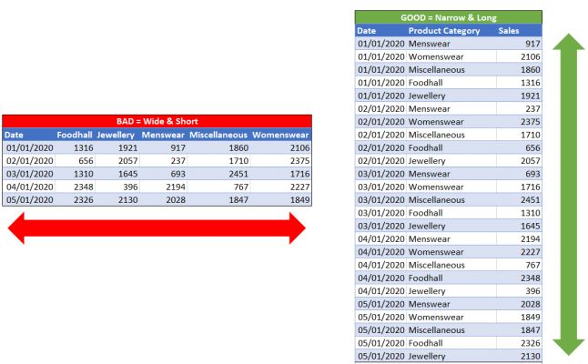Image resolution: width=588 pixels, height=364 pixels.
Task: Select Miscellaneous in the narrow table's 02/01/2020 rows
Action: tap(437, 135)
